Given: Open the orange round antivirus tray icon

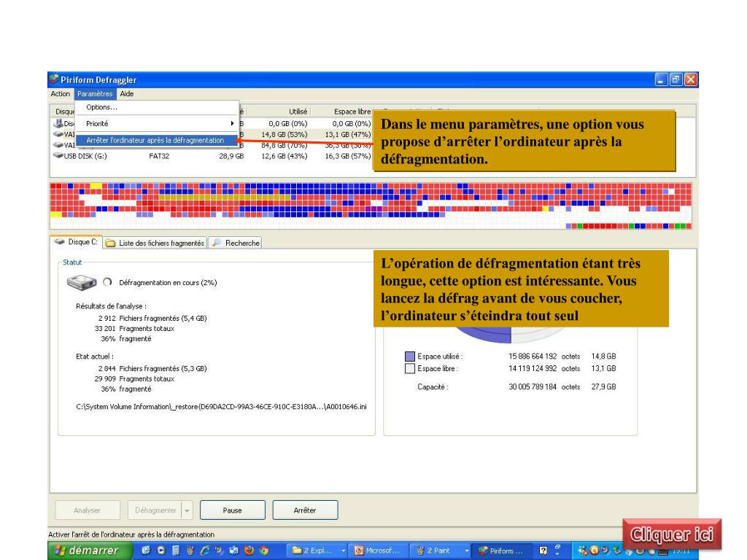Looking at the screenshot, I should [594, 551].
